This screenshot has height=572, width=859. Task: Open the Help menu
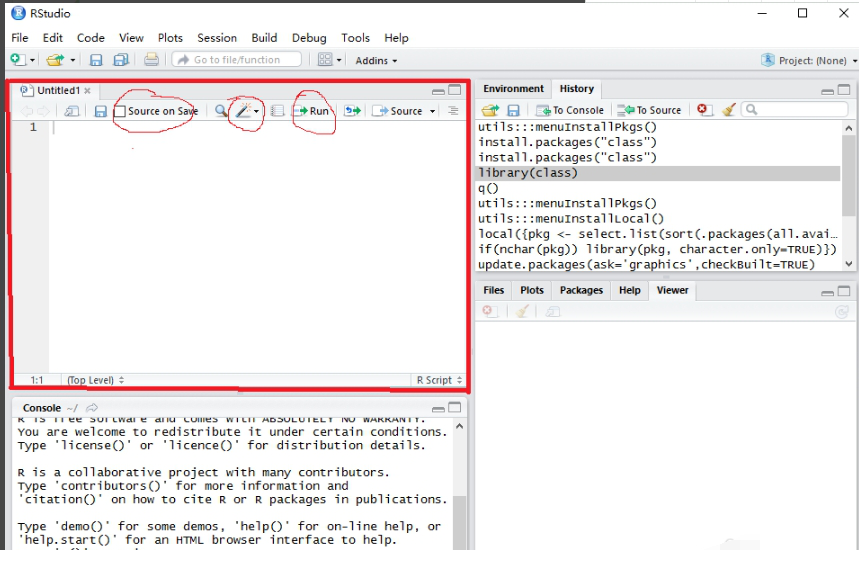point(396,38)
